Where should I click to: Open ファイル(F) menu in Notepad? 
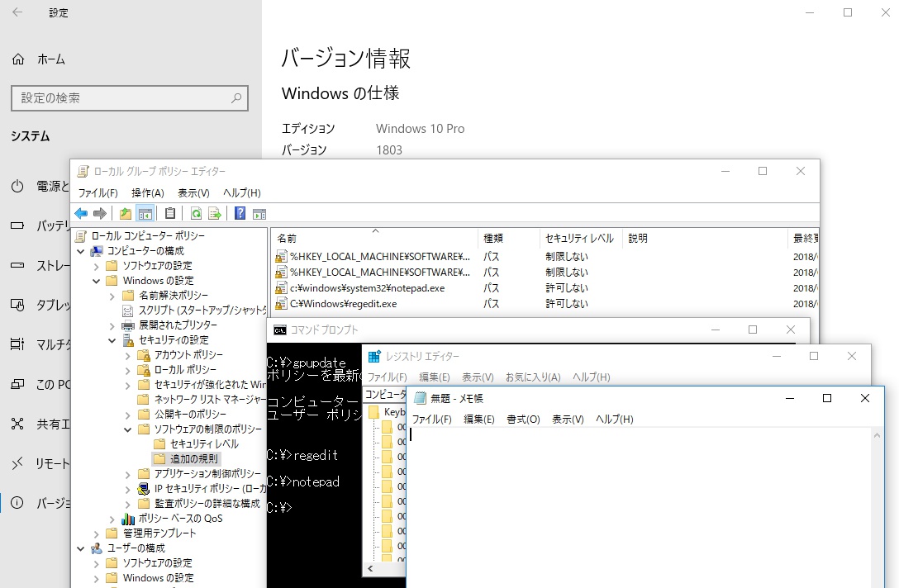431,420
